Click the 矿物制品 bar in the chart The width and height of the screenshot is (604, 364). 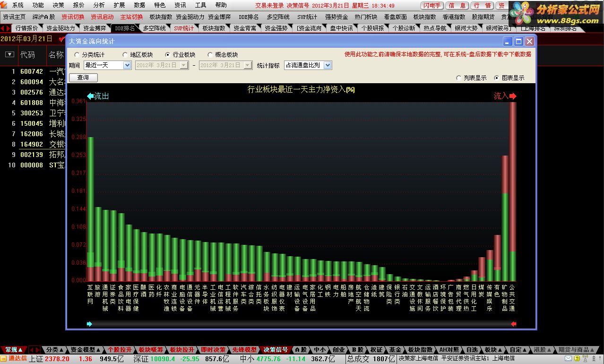point(505,218)
